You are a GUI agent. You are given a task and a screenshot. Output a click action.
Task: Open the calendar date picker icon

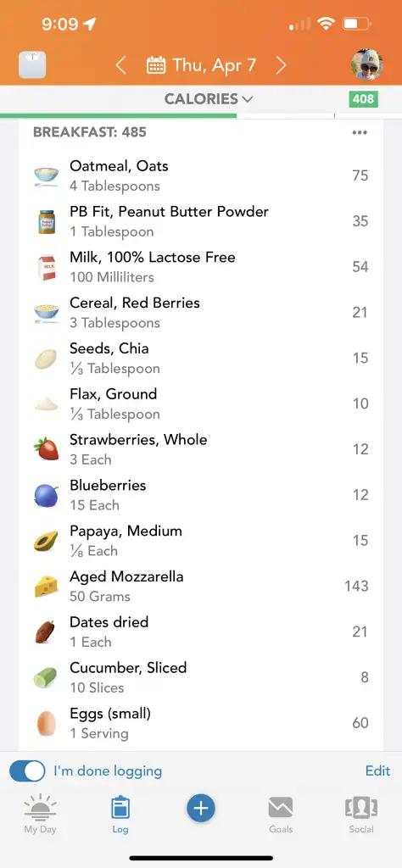(155, 65)
